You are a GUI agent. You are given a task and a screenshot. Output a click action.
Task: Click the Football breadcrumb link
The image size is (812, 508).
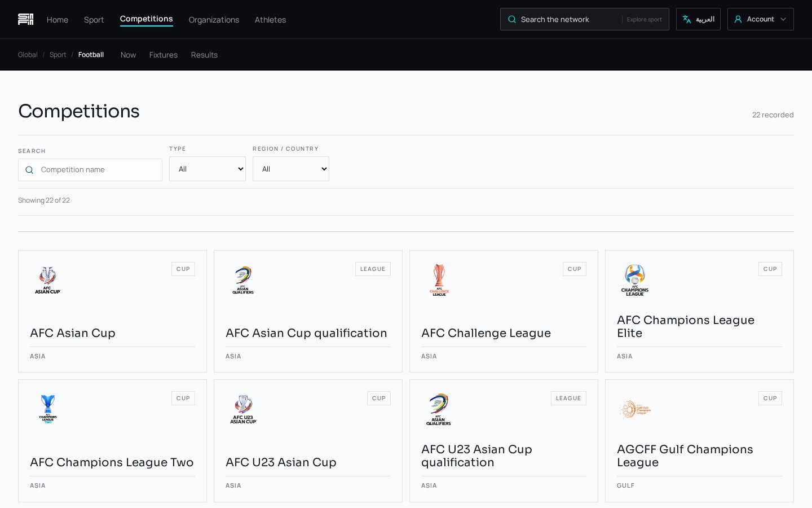click(91, 55)
